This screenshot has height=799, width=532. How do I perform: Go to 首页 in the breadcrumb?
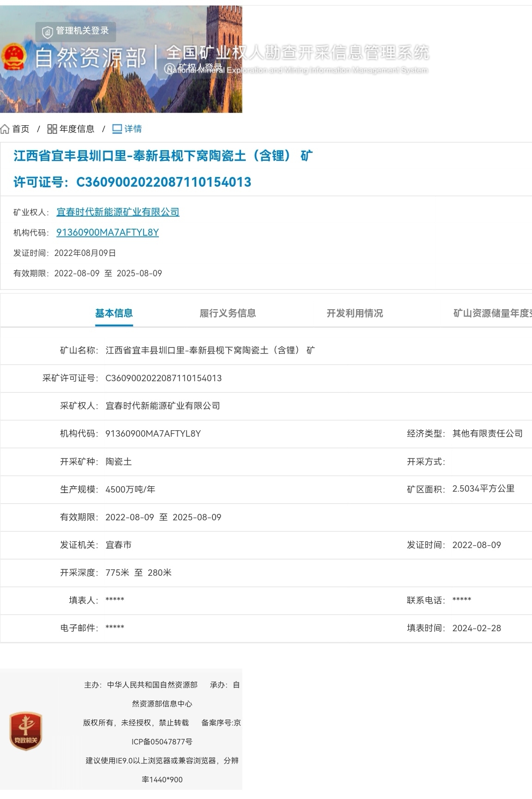21,129
